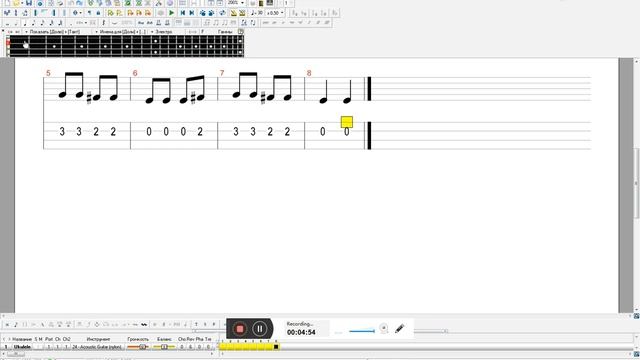Image resolution: width=640 pixels, height=360 pixels.
Task: Click the yellow metronome icon in toolbar
Action: point(233,13)
